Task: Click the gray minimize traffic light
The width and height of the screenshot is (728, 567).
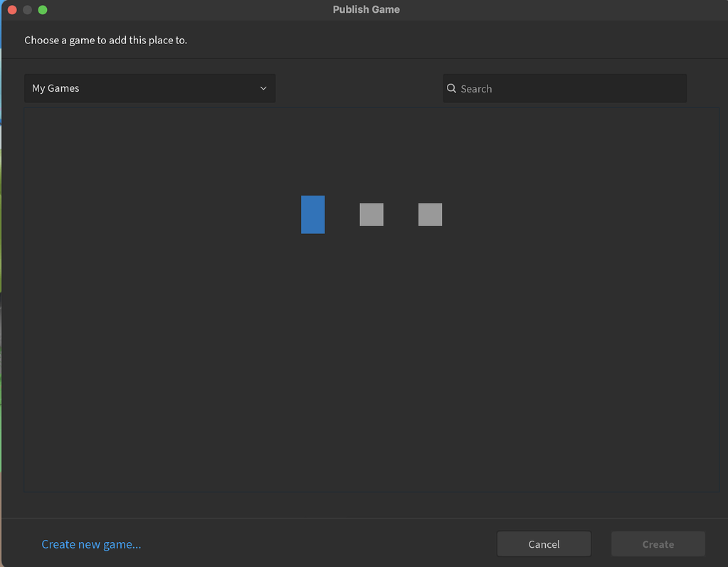Action: [x=26, y=10]
